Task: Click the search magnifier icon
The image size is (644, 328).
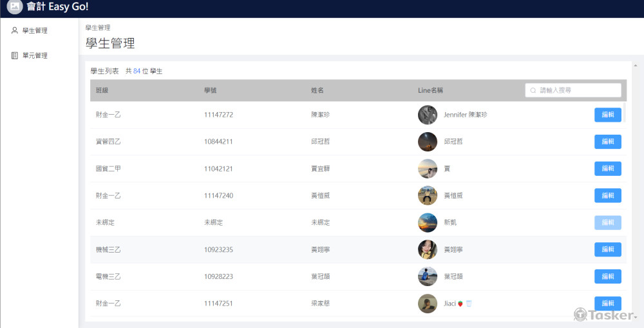Action: click(533, 90)
